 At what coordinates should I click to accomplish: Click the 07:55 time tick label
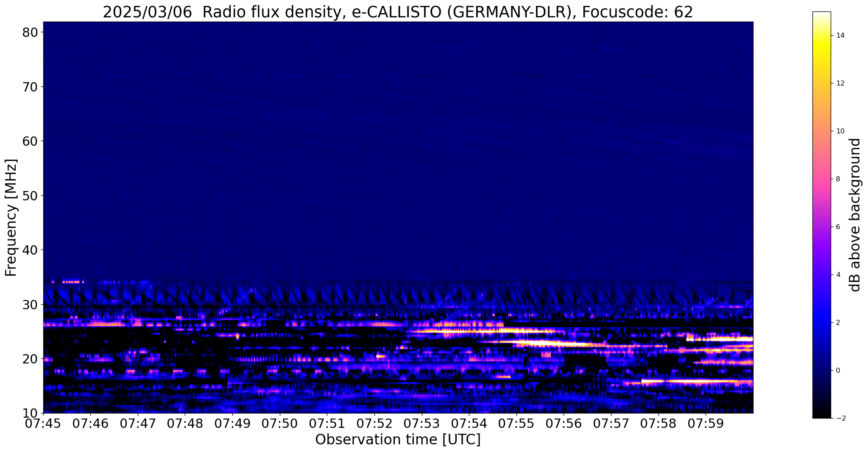516,424
